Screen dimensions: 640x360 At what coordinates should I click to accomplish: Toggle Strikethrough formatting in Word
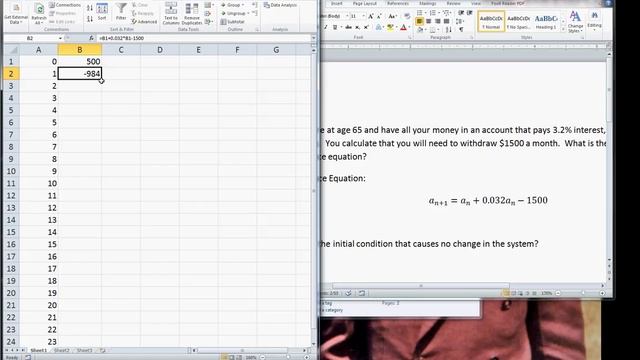[348, 27]
